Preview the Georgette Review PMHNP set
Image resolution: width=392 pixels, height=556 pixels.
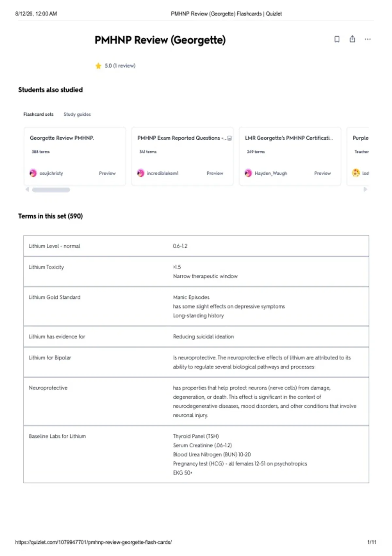(x=107, y=173)
